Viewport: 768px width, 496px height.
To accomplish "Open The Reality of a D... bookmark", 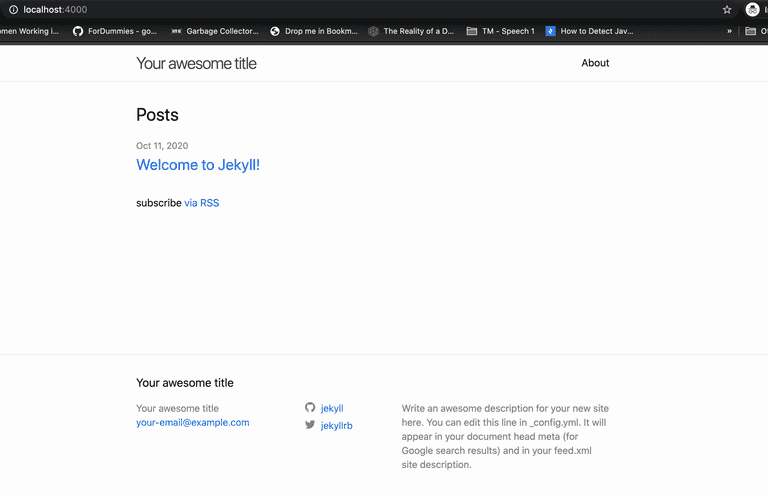I will click(x=411, y=31).
